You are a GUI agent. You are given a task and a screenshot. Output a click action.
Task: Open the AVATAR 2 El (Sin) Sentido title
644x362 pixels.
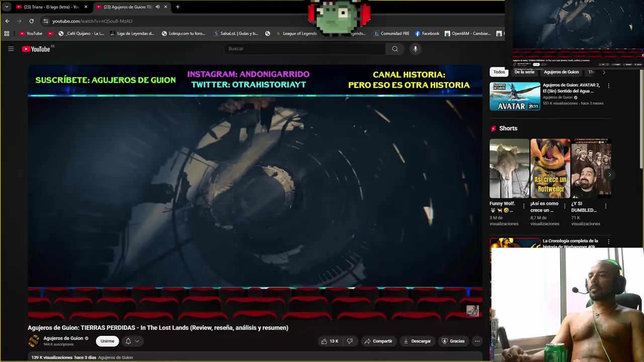click(x=571, y=88)
